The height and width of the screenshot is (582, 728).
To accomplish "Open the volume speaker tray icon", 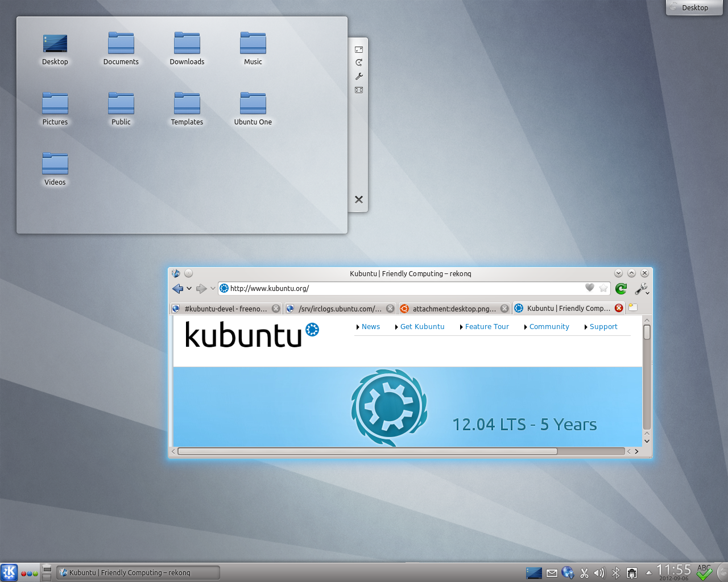I will coord(599,573).
